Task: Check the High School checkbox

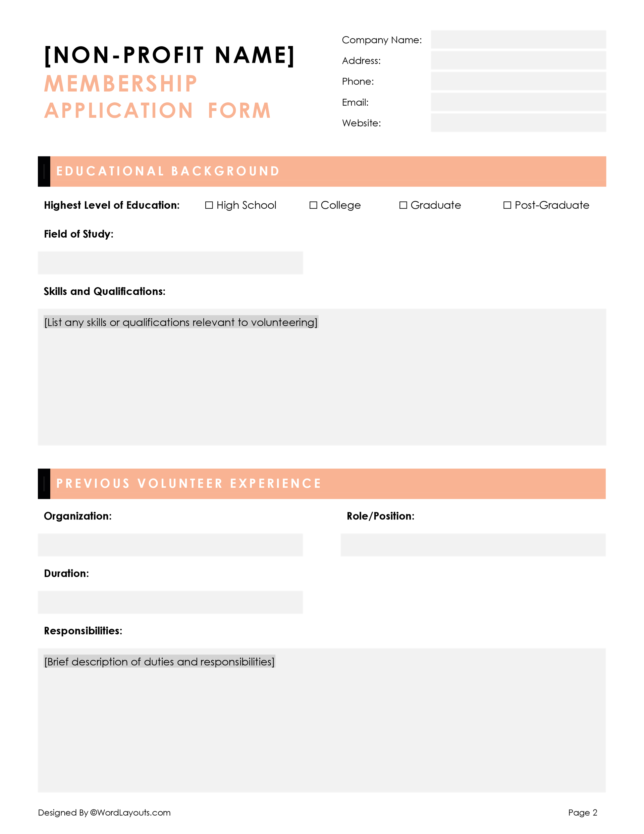Action: tap(209, 205)
